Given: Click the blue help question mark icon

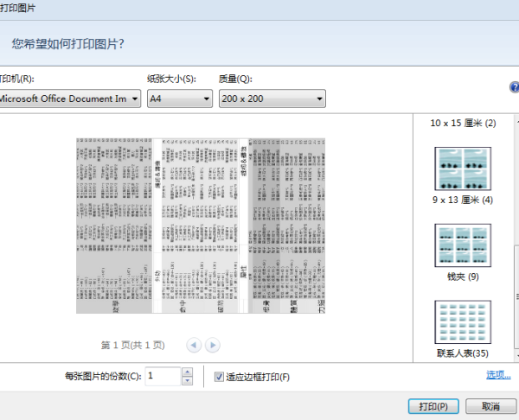Looking at the screenshot, I should point(514,87).
